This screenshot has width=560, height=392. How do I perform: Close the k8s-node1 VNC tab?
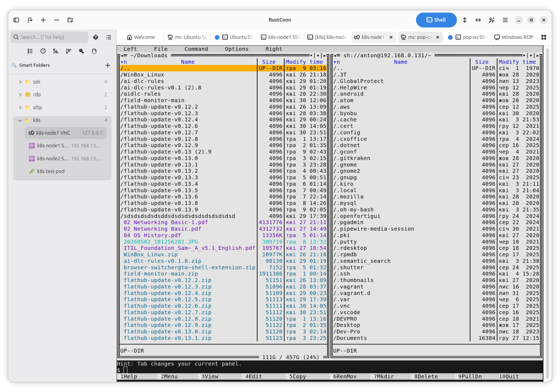coord(391,37)
